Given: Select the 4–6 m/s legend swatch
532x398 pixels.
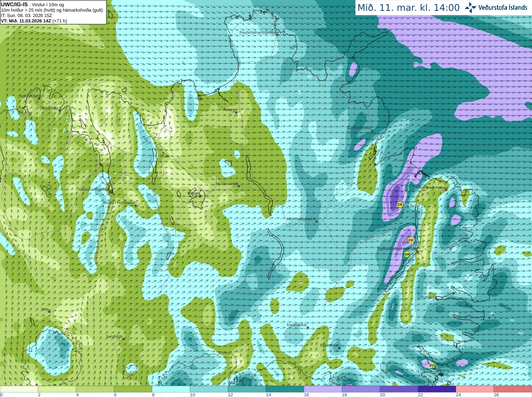Looking at the screenshot, I should pos(95,389).
